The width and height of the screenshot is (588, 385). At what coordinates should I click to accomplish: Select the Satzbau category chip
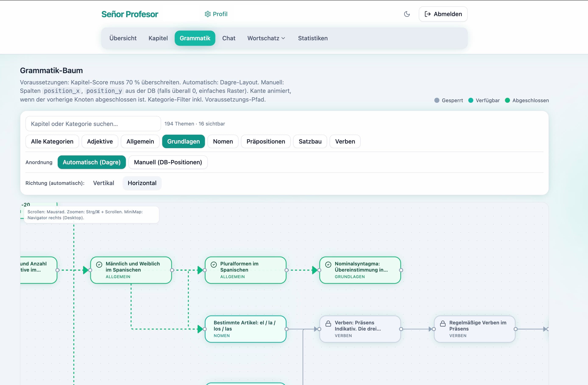(x=310, y=141)
